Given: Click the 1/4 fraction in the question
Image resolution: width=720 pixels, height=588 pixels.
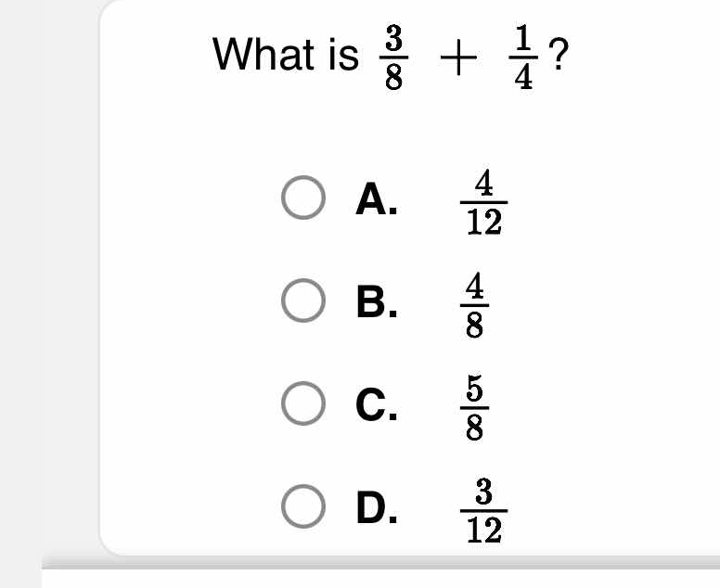Looking at the screenshot, I should [523, 58].
